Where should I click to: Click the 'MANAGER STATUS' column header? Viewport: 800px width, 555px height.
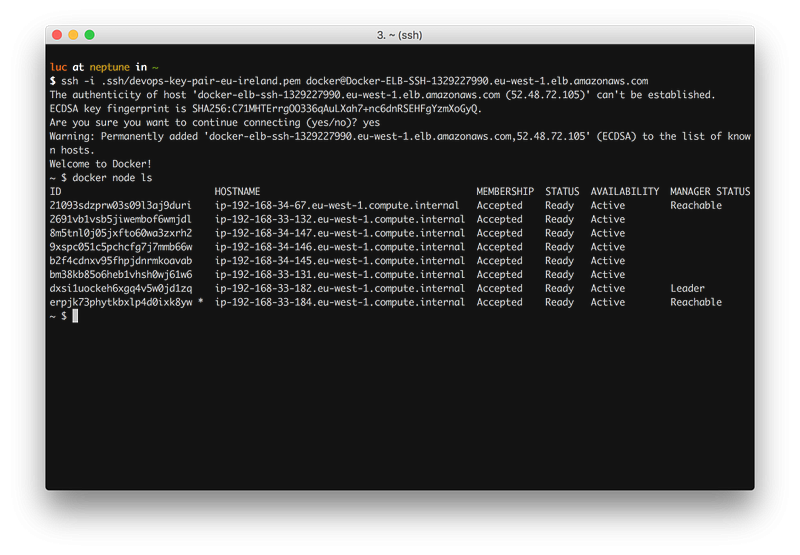[710, 191]
